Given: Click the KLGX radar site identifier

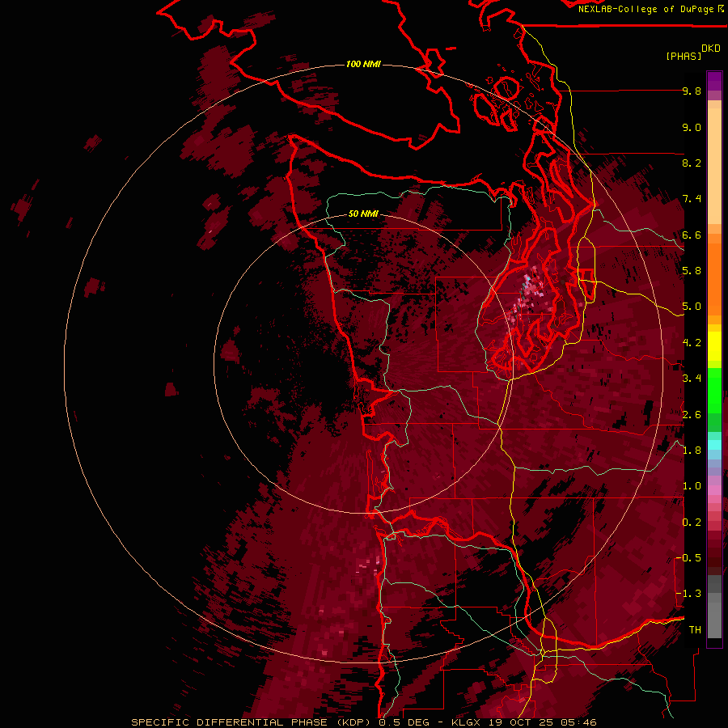Looking at the screenshot, I should click(468, 722).
